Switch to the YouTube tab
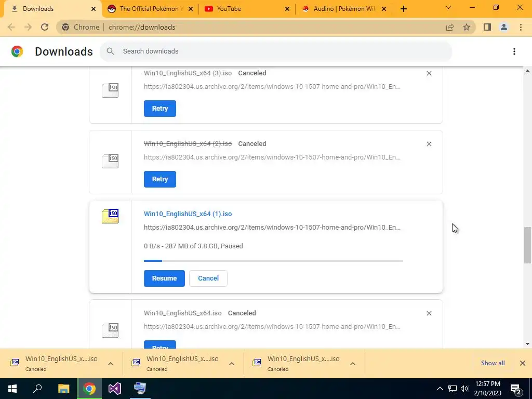Viewport: 532px width, 399px height. [x=247, y=9]
